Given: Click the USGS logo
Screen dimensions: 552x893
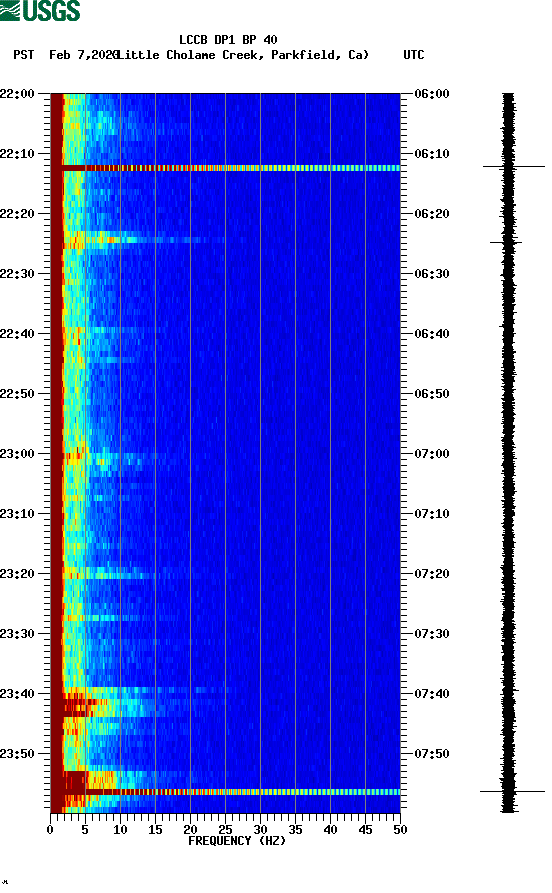Looking at the screenshot, I should (x=40, y=10).
